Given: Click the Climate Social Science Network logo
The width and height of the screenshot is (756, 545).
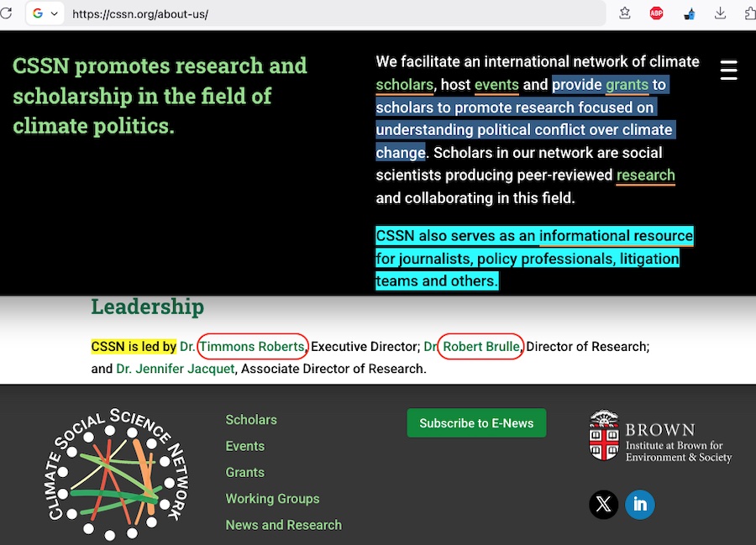Looking at the screenshot, I should coord(117,474).
